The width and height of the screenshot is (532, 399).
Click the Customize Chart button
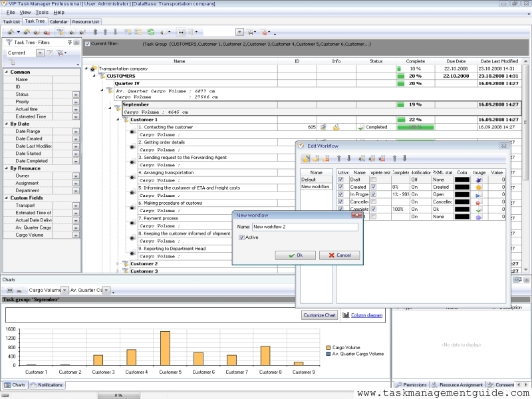(x=320, y=315)
